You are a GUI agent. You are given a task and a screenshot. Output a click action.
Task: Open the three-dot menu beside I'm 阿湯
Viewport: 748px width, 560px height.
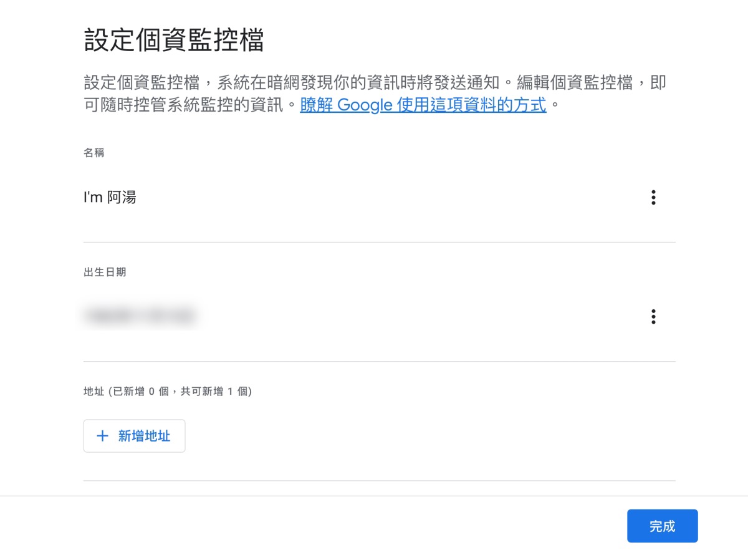pyautogui.click(x=653, y=198)
